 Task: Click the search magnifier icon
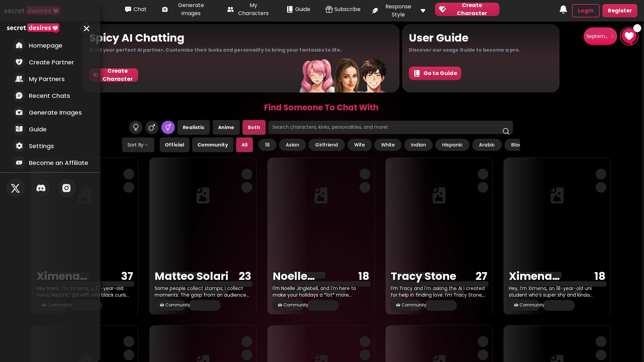[x=506, y=131]
